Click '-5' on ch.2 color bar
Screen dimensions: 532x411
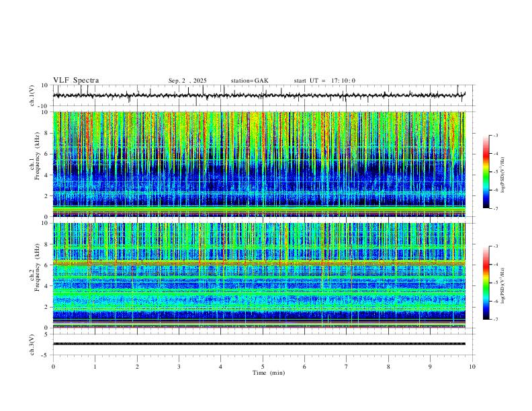(x=496, y=283)
